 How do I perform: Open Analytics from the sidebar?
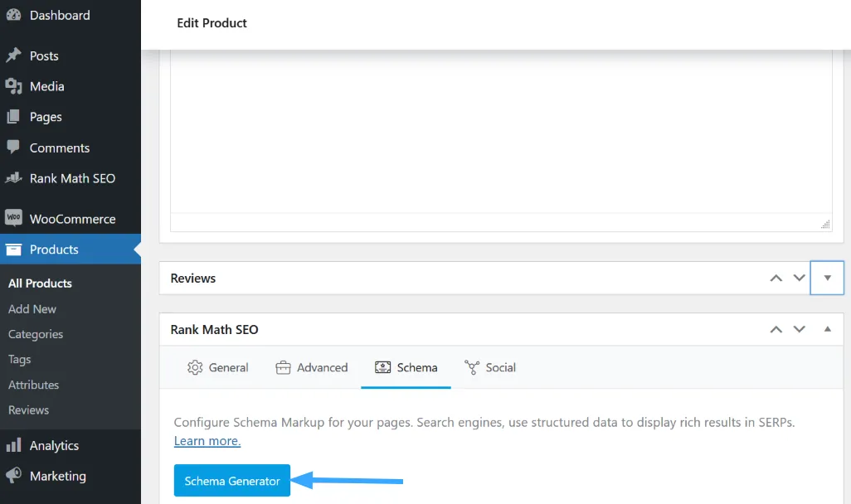click(x=71, y=445)
